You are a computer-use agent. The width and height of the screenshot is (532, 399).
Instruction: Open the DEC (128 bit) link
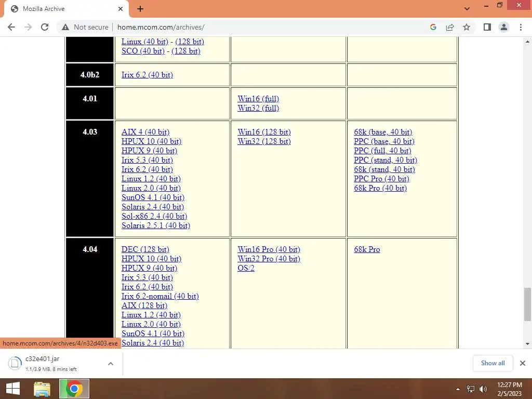[x=145, y=249]
